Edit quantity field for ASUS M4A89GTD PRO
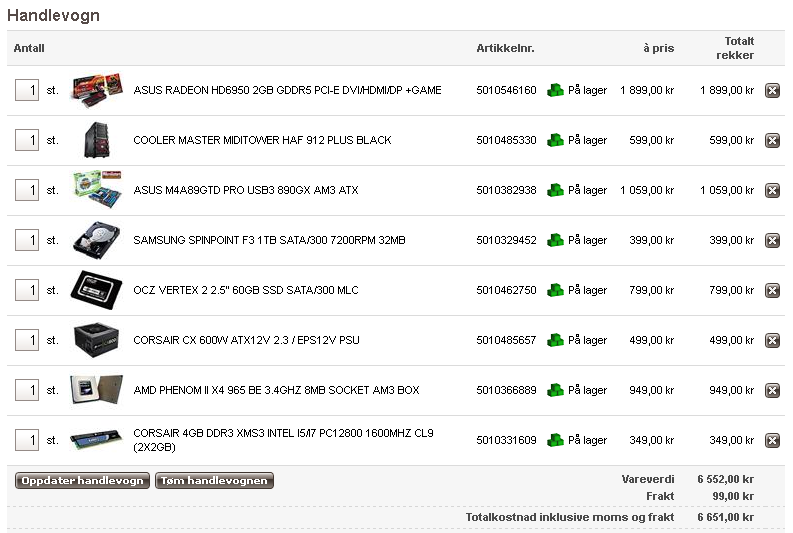The width and height of the screenshot is (793, 533). [x=27, y=190]
